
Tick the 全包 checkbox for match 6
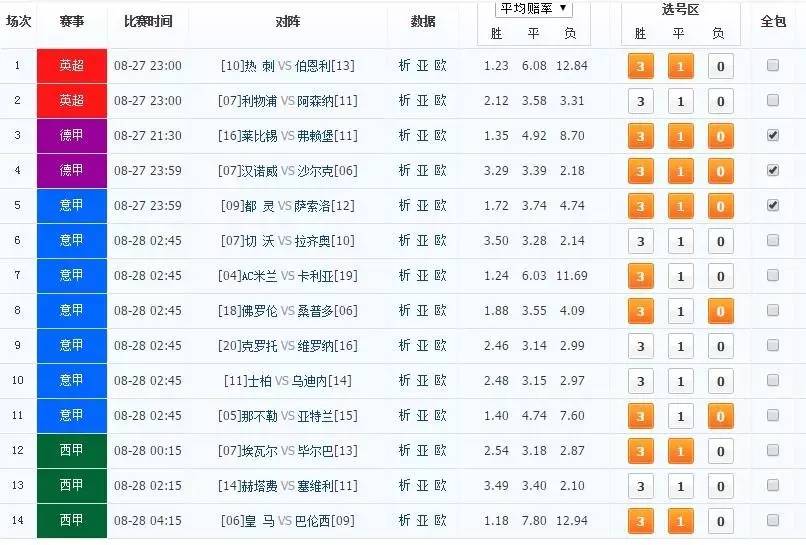coord(773,240)
